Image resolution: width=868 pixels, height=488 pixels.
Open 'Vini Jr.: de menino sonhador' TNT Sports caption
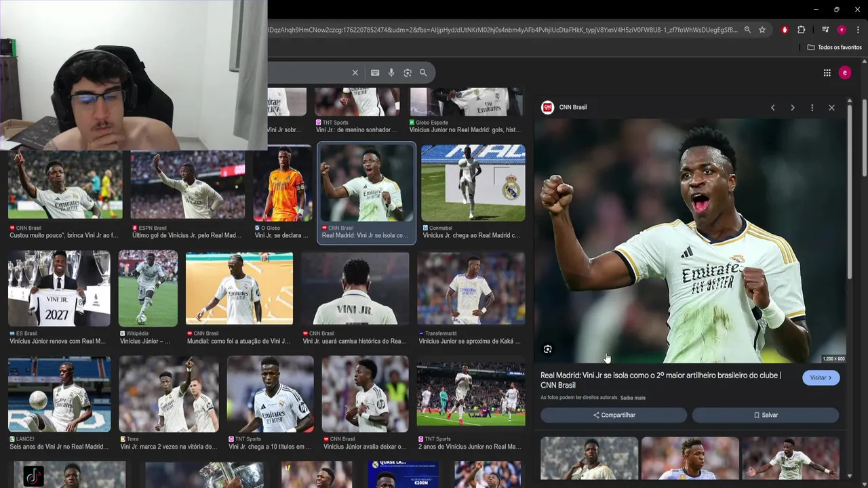(357, 129)
